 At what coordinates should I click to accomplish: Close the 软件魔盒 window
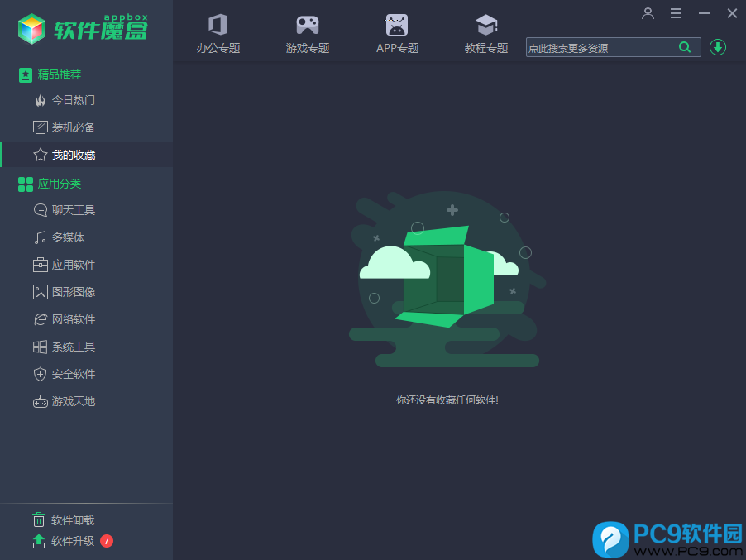(x=732, y=13)
